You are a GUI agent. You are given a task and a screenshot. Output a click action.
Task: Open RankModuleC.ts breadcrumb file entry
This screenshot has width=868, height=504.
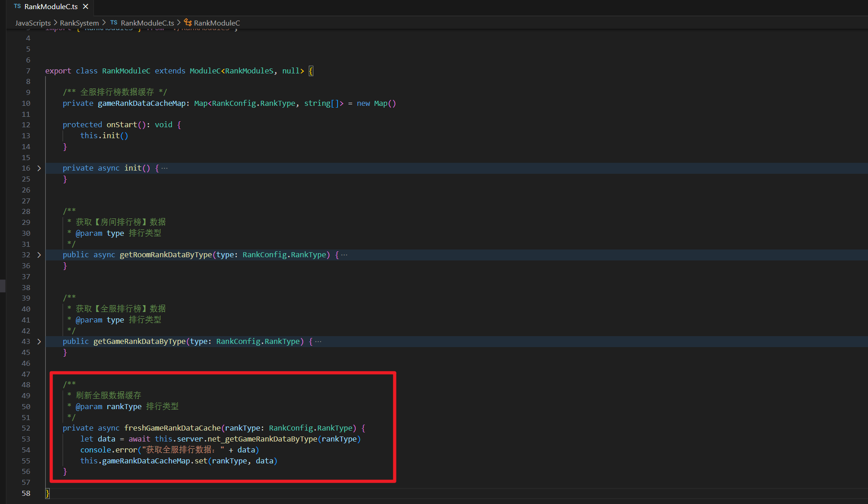click(147, 23)
